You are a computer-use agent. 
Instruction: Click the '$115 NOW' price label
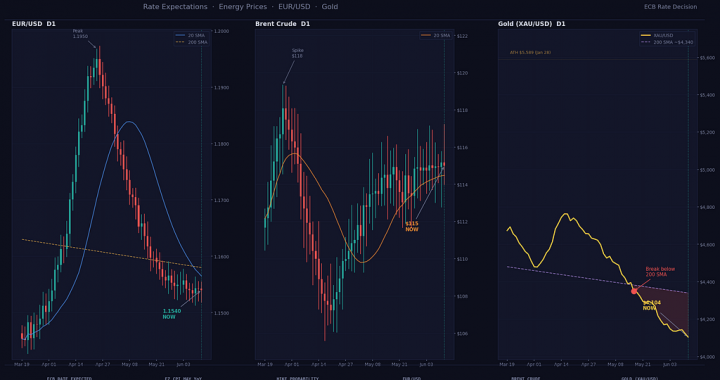(x=412, y=226)
